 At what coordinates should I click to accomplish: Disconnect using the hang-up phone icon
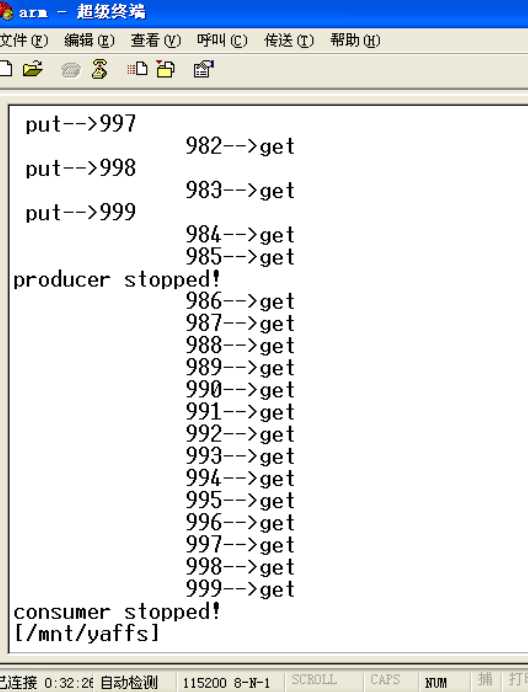pos(99,69)
